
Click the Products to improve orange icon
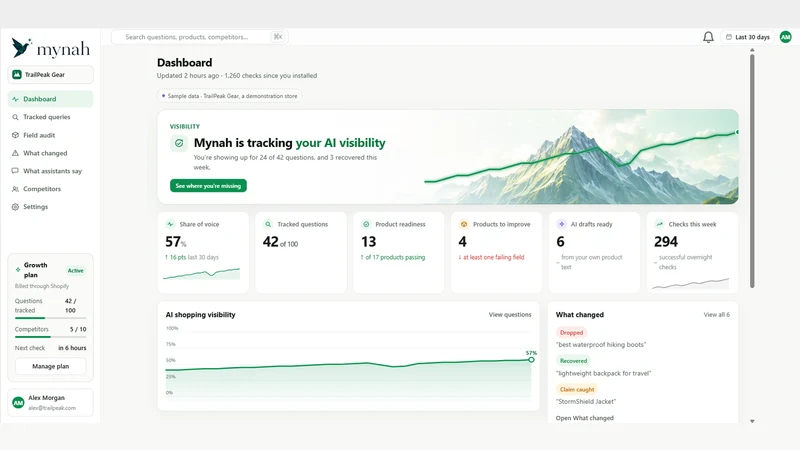pos(464,224)
